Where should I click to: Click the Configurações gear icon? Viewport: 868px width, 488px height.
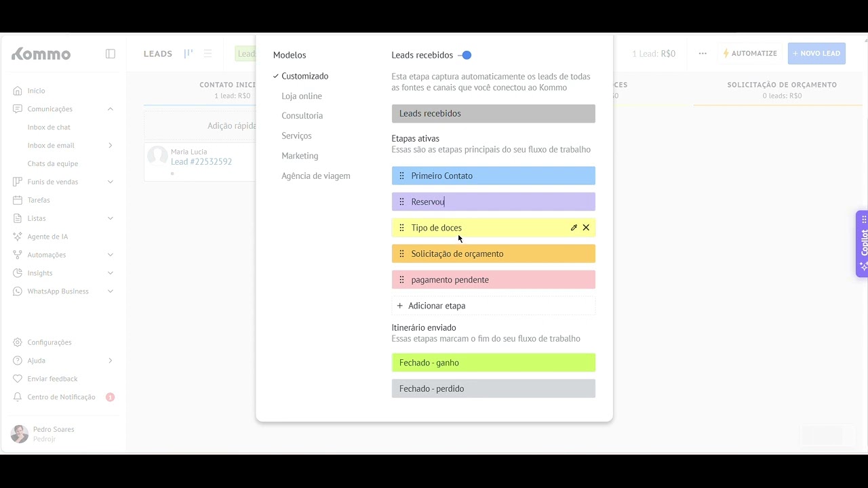pyautogui.click(x=18, y=342)
